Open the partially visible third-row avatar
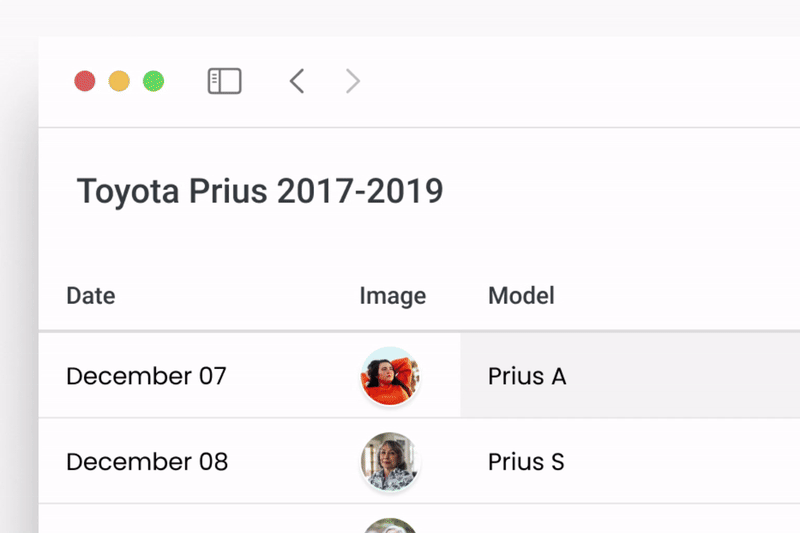The height and width of the screenshot is (533, 800). pyautogui.click(x=390, y=526)
